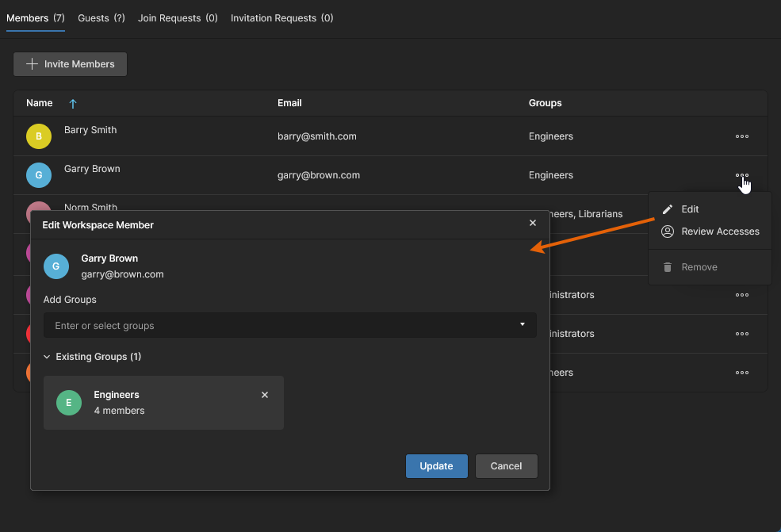Choose Edit from the context menu
Viewport: 781px width, 532px height.
[x=690, y=209]
